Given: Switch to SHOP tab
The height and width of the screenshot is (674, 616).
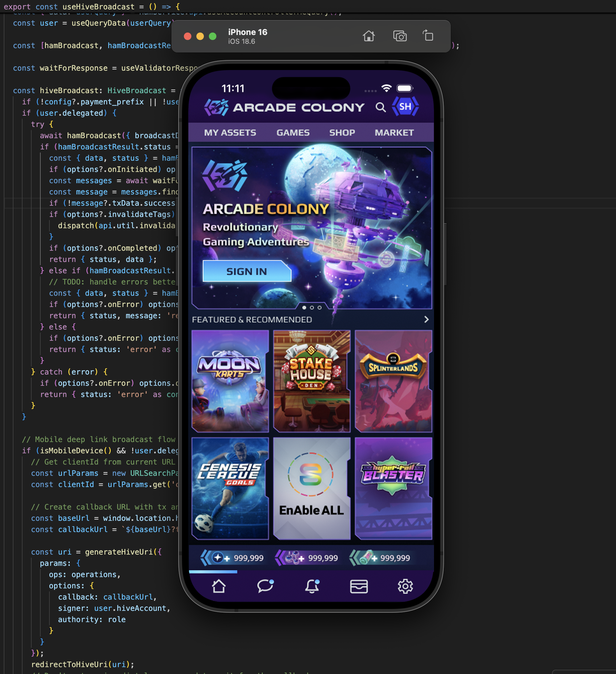Looking at the screenshot, I should (x=342, y=133).
